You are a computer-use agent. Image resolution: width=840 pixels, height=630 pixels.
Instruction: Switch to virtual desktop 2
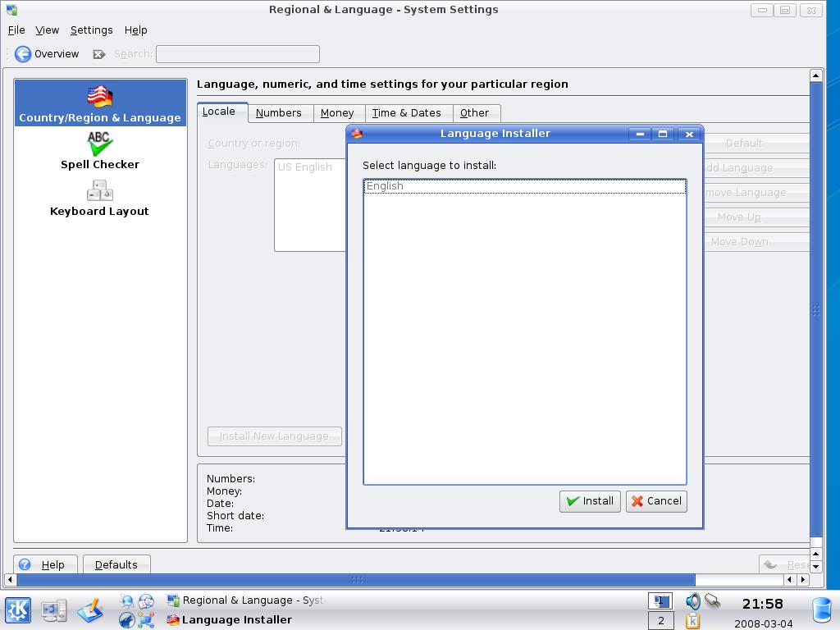[x=660, y=621]
